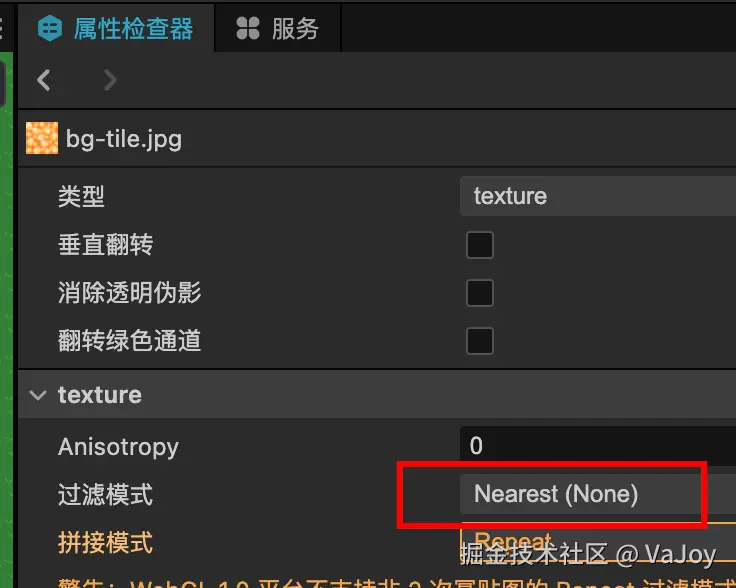Viewport: 736px width, 588px height.
Task: Click the bg-tile.jpg file name
Action: (x=124, y=139)
